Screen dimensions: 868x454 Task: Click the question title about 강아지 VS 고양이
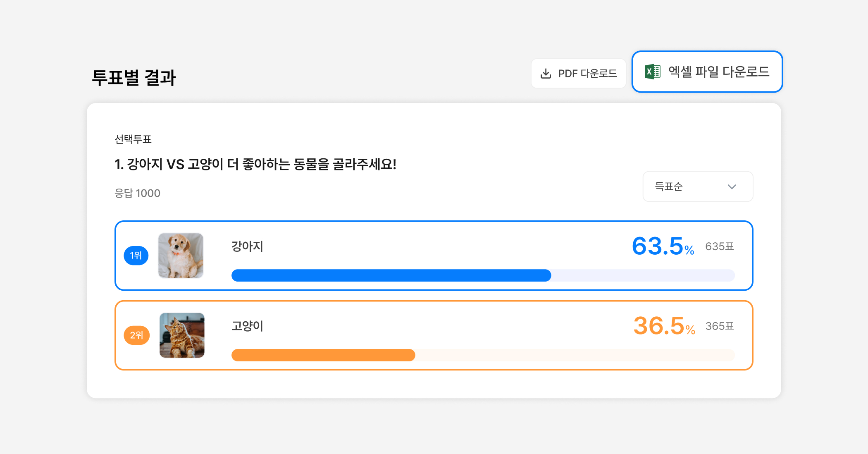coord(255,165)
